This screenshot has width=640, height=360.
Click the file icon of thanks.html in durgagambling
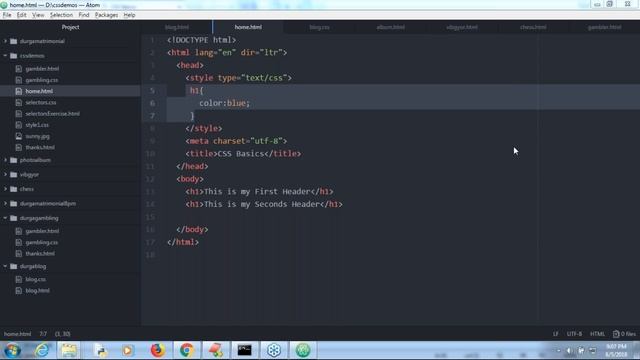pos(18,253)
